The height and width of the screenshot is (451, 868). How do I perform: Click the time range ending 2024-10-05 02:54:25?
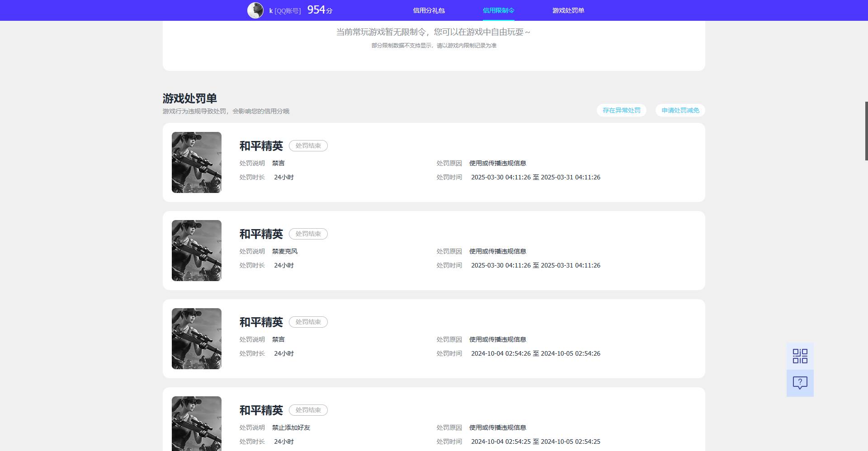[536, 442]
